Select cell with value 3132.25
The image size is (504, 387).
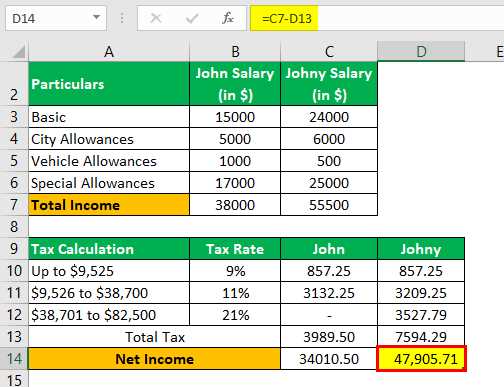coord(329,293)
